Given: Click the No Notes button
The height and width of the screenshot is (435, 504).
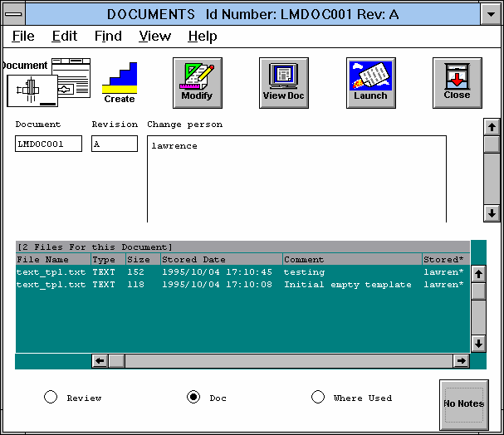Looking at the screenshot, I should [463, 403].
